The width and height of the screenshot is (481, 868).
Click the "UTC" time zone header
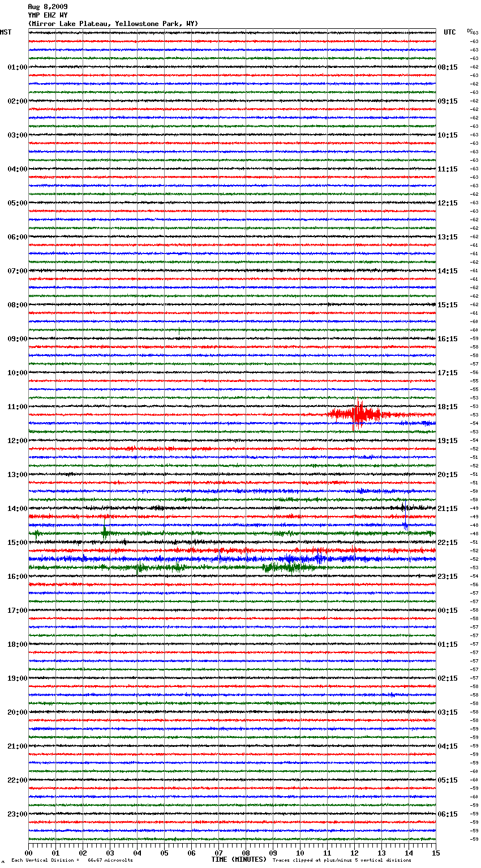coord(450,32)
